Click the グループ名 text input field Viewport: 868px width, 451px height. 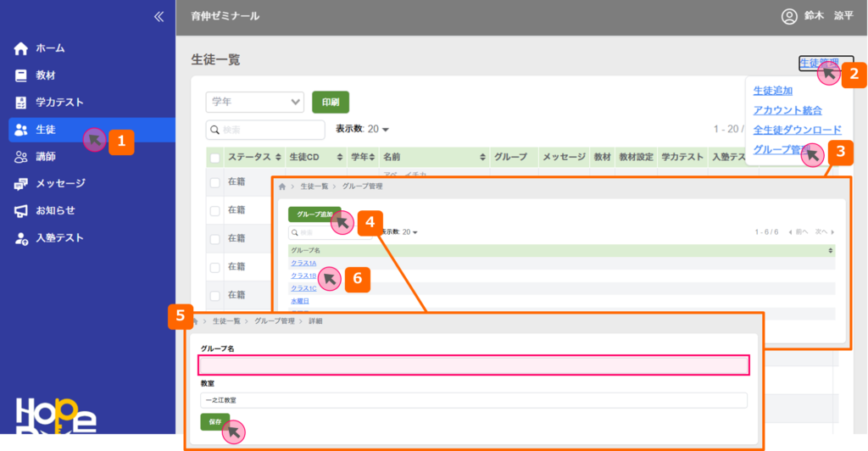point(474,365)
